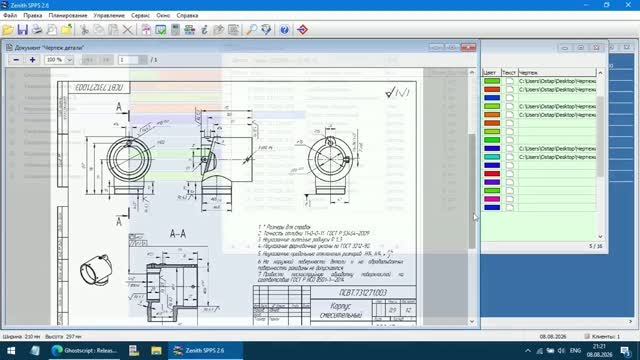Open the Планирование menu

click(68, 15)
